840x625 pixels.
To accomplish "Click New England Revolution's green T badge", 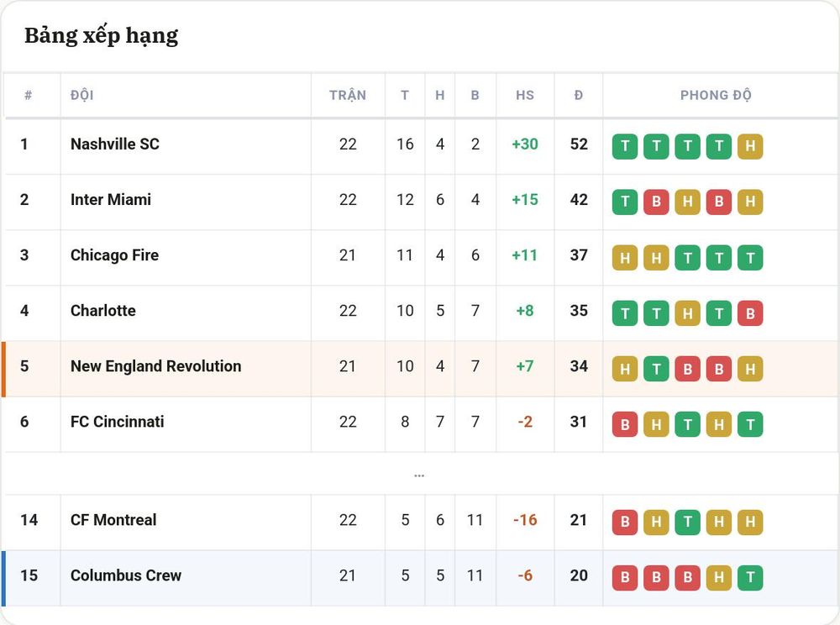I will pos(656,369).
